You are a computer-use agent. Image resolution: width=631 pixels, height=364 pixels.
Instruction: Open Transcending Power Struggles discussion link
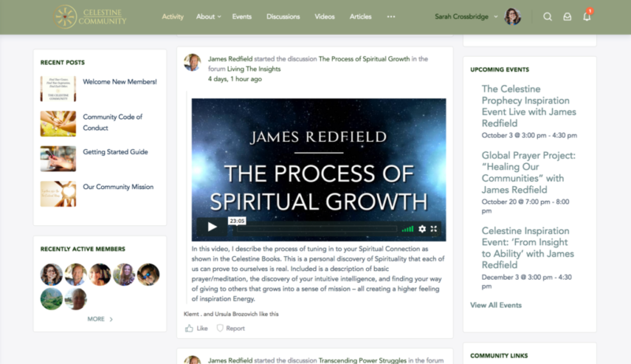[x=363, y=360]
